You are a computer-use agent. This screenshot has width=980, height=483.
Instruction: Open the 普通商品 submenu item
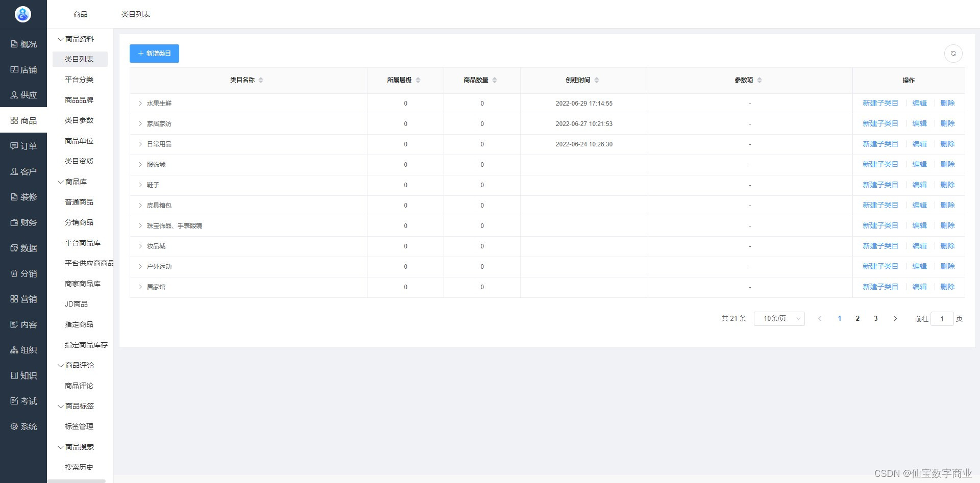click(80, 202)
